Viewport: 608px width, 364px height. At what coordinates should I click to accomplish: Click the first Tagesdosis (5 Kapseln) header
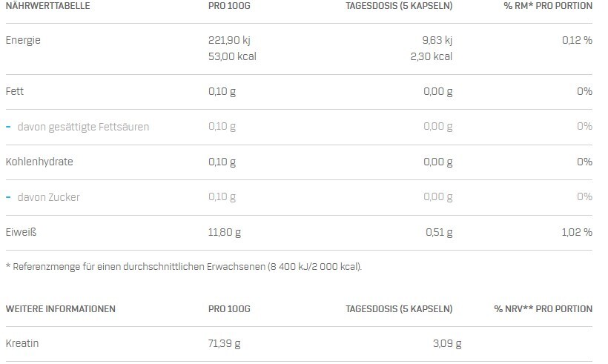point(399,6)
